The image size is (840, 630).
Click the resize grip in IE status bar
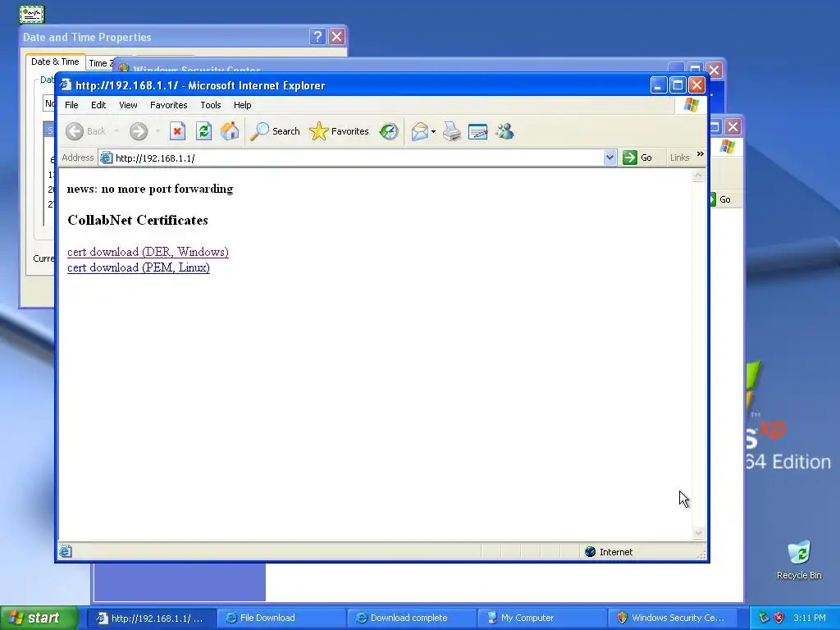click(701, 554)
